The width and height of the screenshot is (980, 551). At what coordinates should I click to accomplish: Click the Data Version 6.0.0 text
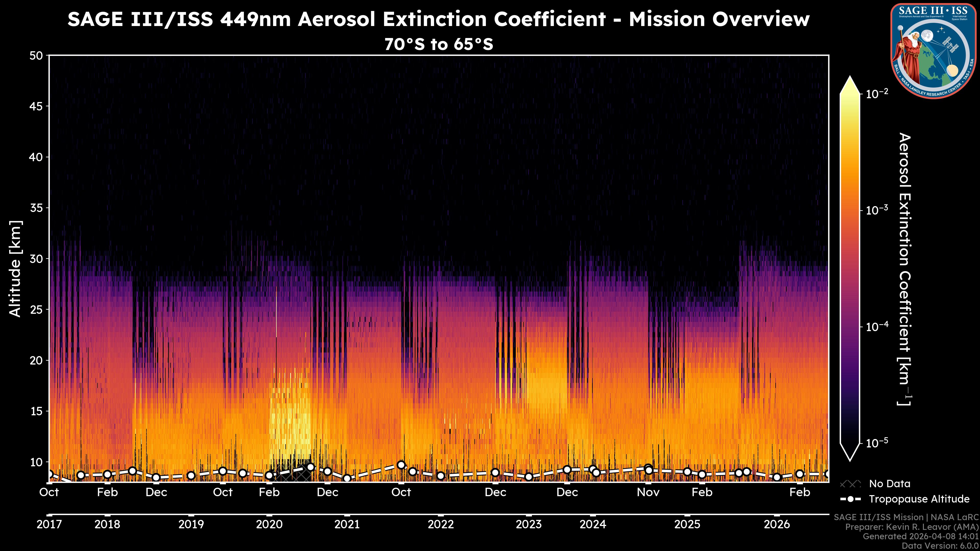[x=940, y=546]
